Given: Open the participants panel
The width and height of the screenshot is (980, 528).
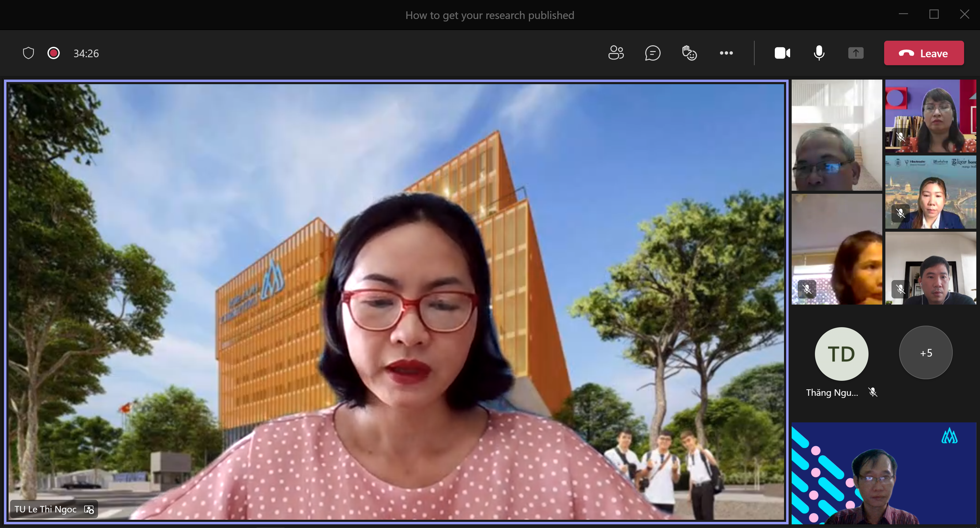Looking at the screenshot, I should click(x=616, y=53).
